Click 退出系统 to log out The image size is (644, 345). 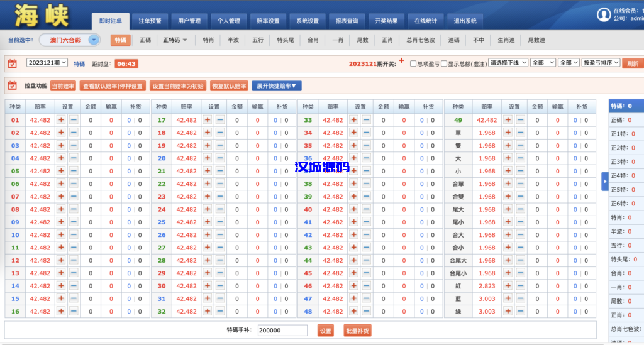coord(465,21)
